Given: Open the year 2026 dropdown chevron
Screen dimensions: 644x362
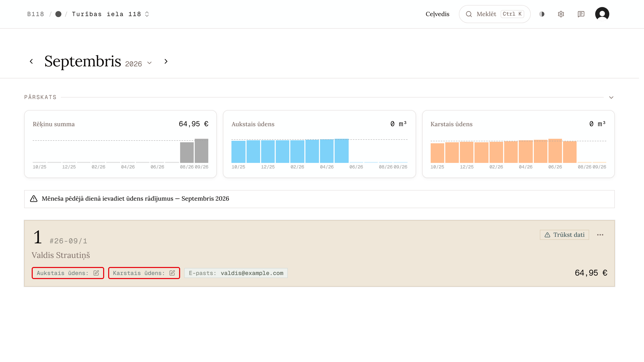Looking at the screenshot, I should [x=149, y=63].
